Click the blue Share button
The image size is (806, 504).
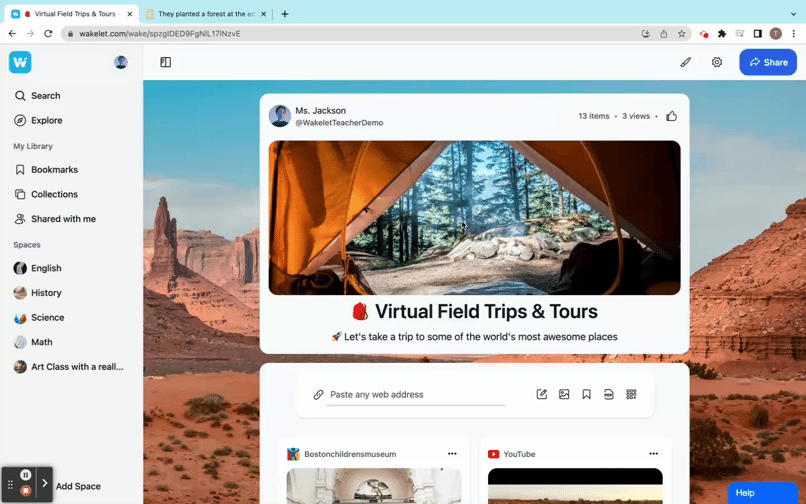click(768, 62)
